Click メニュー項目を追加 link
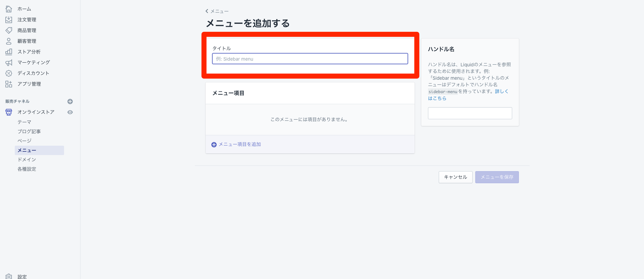The height and width of the screenshot is (279, 644). 239,144
